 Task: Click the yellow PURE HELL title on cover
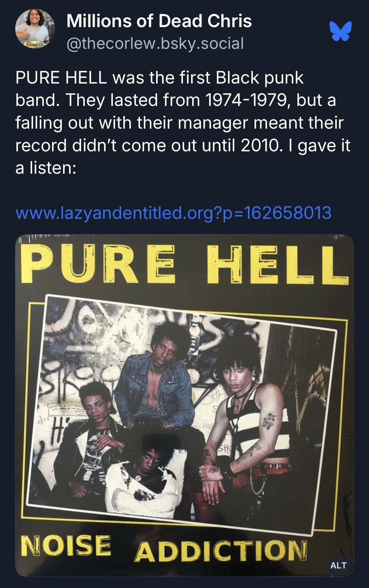point(184,264)
